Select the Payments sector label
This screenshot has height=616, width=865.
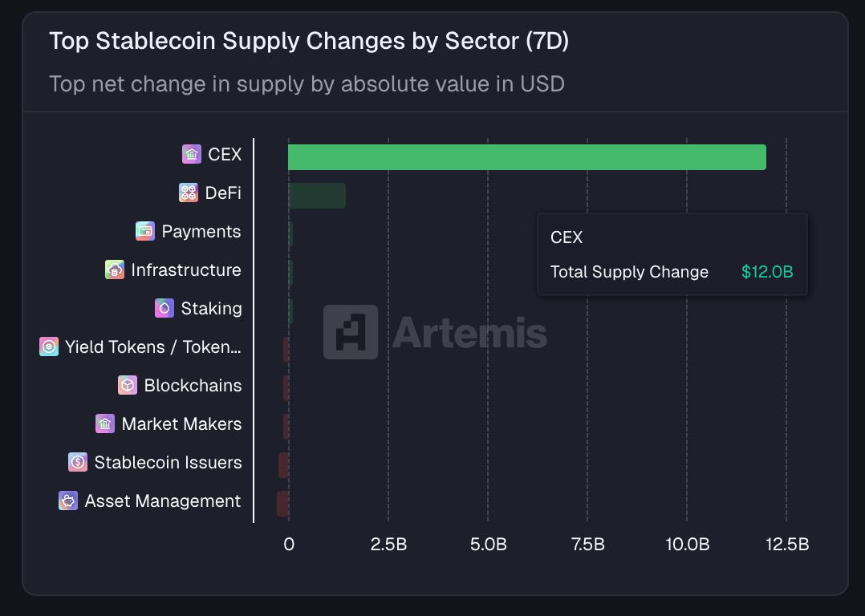click(x=201, y=231)
